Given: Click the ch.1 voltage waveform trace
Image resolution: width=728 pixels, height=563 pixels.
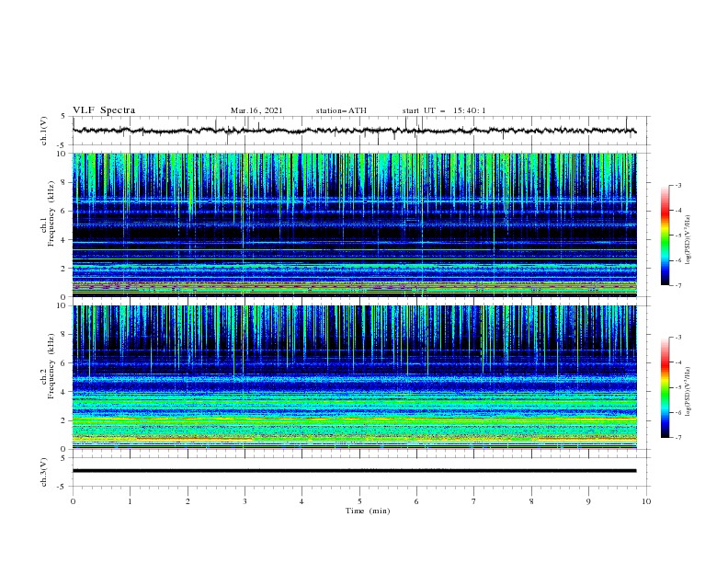Looking at the screenshot, I should [355, 131].
